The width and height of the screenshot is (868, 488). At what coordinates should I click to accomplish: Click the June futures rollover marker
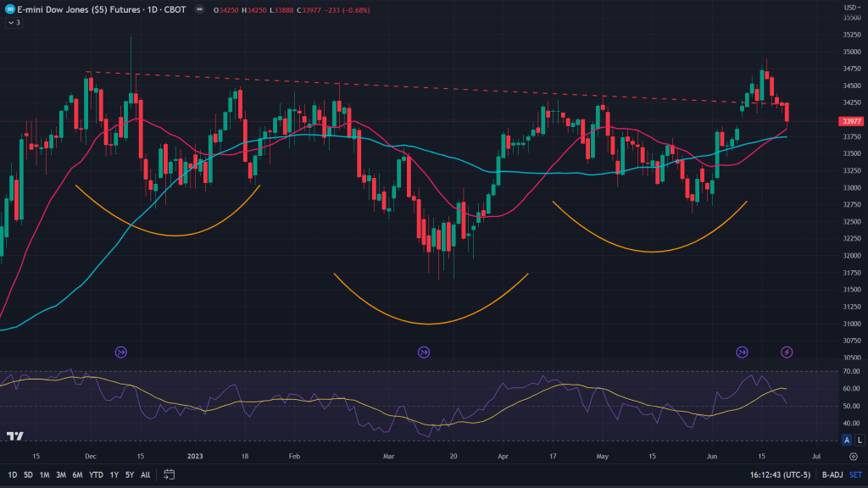(743, 352)
